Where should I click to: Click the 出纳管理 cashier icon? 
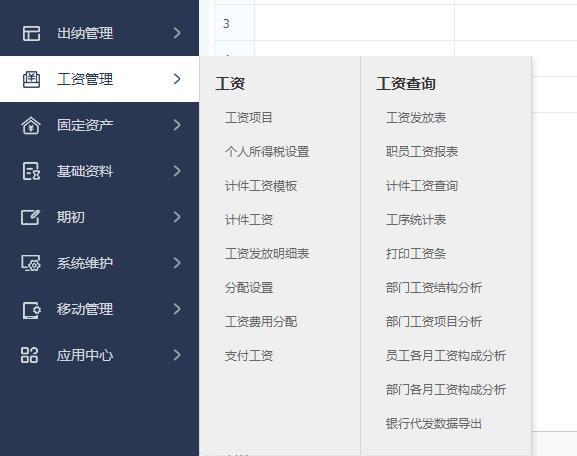tap(31, 33)
